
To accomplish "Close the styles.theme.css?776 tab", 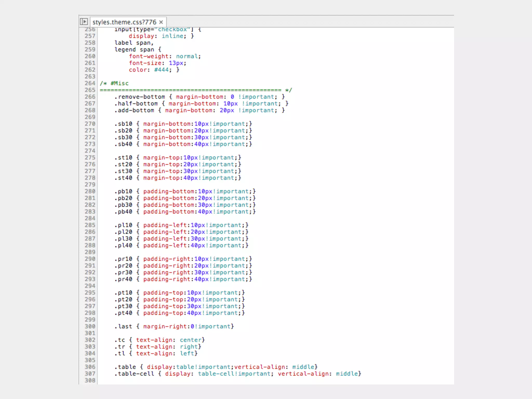I will (x=161, y=22).
